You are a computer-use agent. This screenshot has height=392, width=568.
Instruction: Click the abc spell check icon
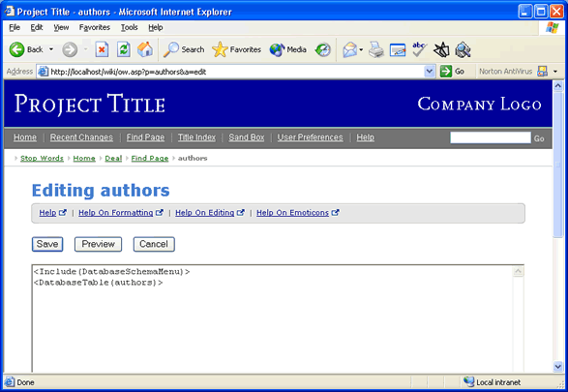[x=419, y=49]
